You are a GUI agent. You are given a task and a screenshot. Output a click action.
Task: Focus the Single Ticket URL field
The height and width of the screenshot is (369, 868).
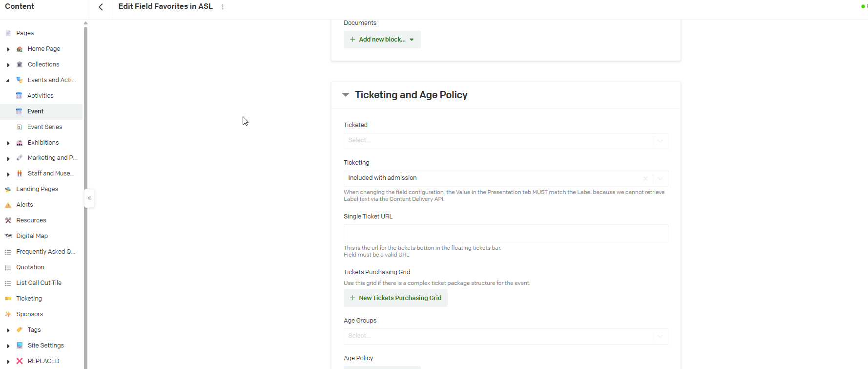505,234
